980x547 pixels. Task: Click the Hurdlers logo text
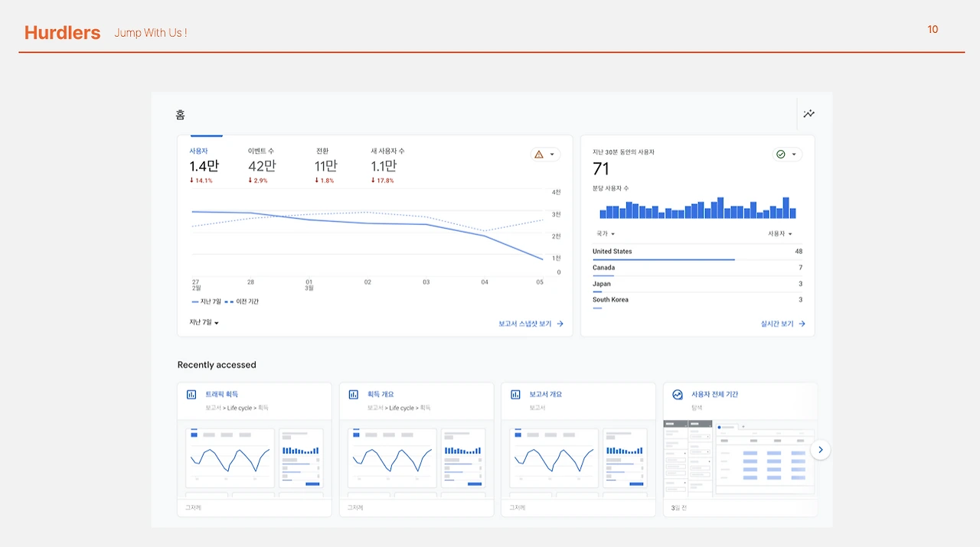[x=62, y=32]
